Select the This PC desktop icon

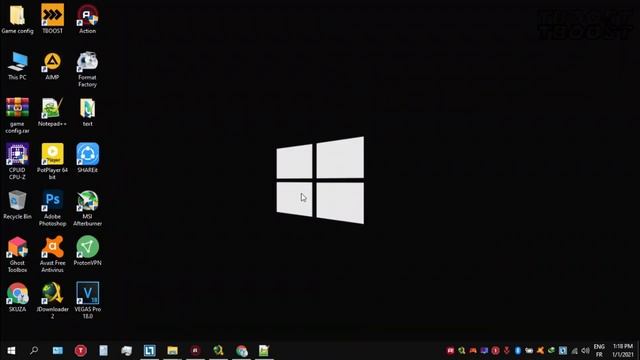17,66
